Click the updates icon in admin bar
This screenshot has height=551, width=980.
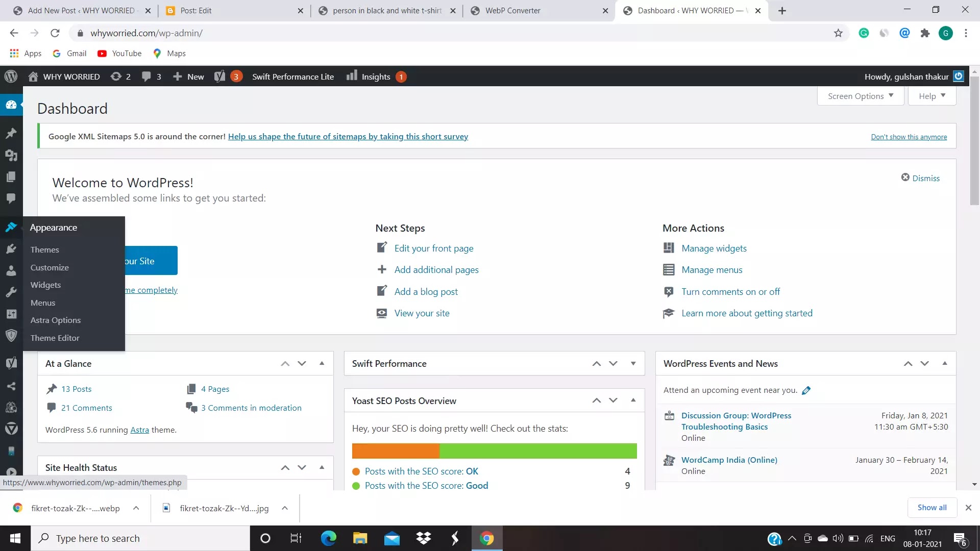pos(116,77)
